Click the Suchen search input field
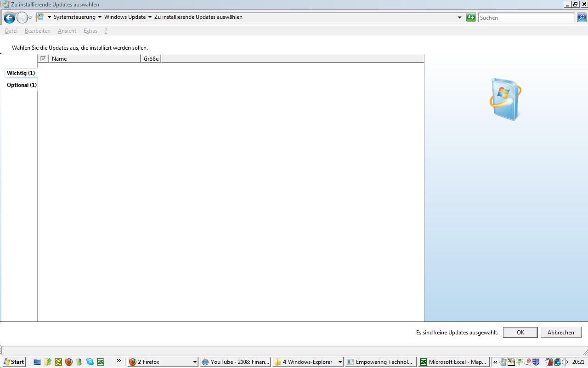This screenshot has width=588, height=368. tap(526, 17)
